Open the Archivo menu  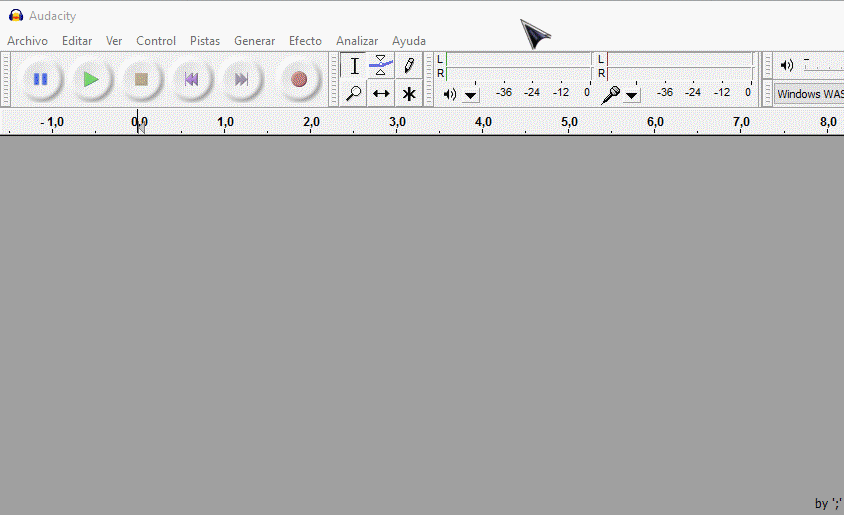27,41
